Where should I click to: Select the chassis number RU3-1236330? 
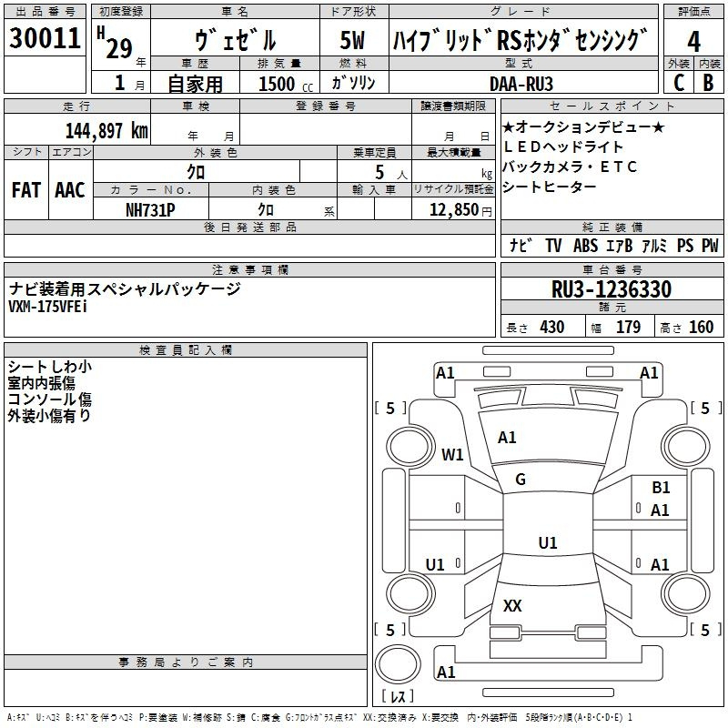(x=612, y=289)
